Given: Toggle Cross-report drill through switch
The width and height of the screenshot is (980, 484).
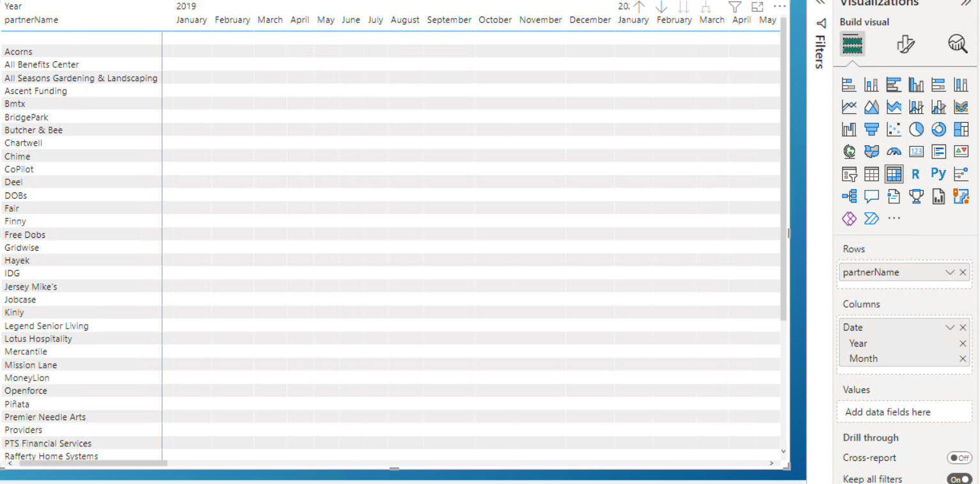Looking at the screenshot, I should tap(959, 458).
